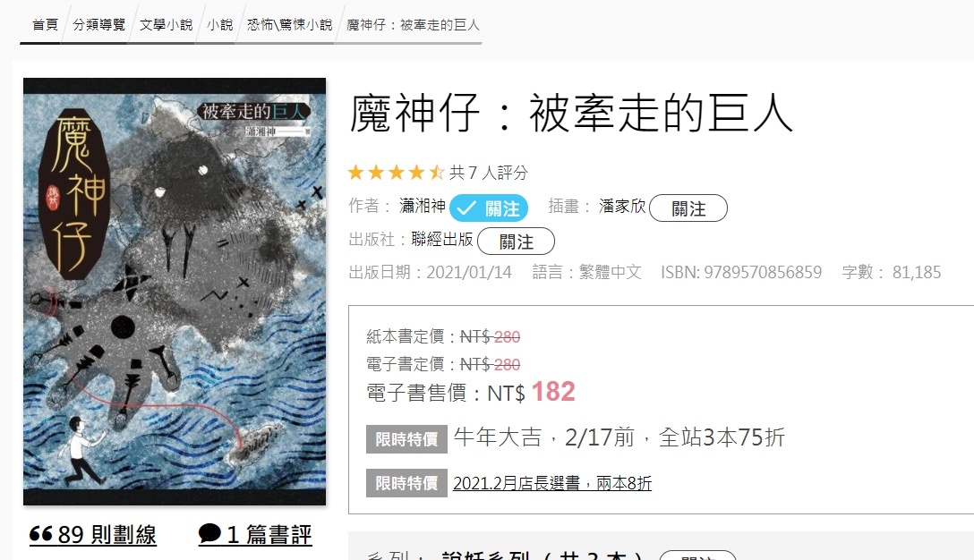Click the speech bubble icon beside 1 篇書評

210,533
